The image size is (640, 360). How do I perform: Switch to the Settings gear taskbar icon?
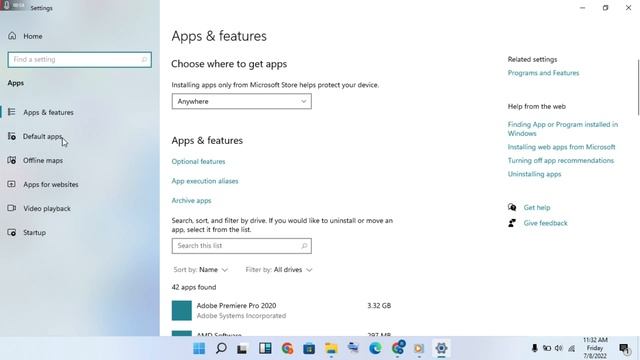[x=441, y=349]
